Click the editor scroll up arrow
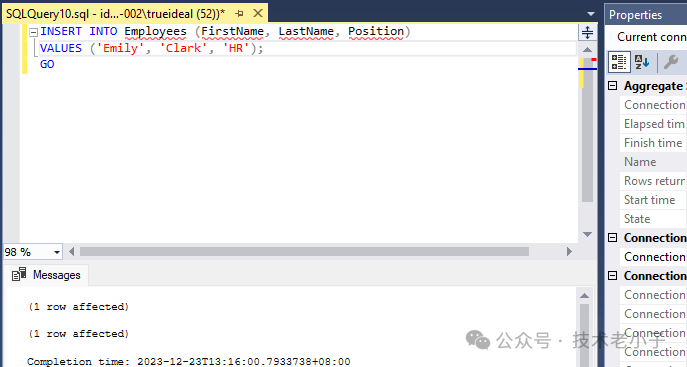Screen dimensions: 687x367 pyautogui.click(x=588, y=50)
